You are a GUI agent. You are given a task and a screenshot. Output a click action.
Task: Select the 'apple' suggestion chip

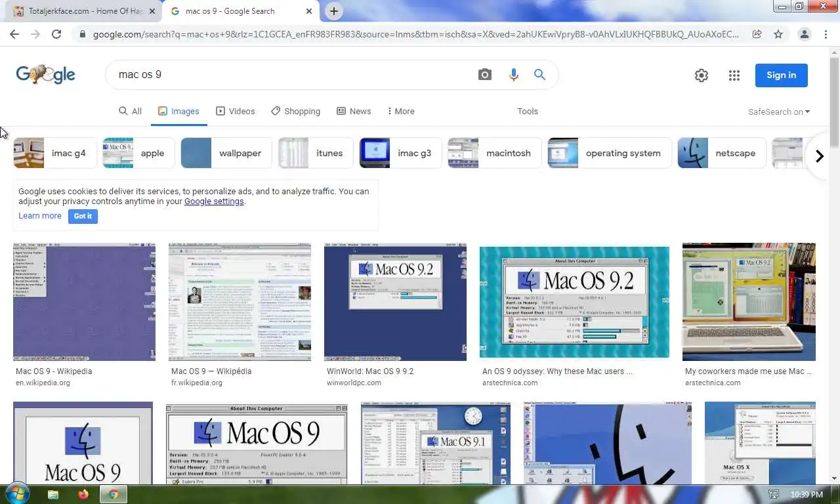click(x=138, y=153)
